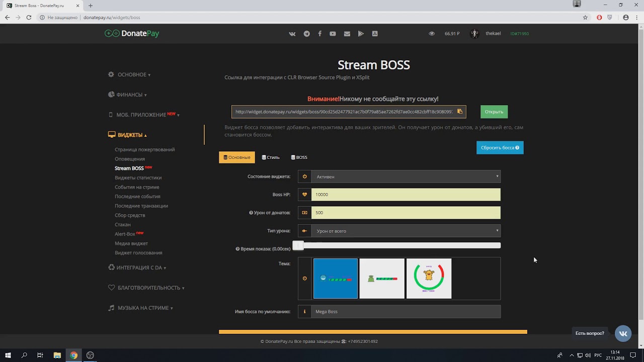The height and width of the screenshot is (362, 644).
Task: Open File Explorer from the taskbar
Action: [57, 355]
